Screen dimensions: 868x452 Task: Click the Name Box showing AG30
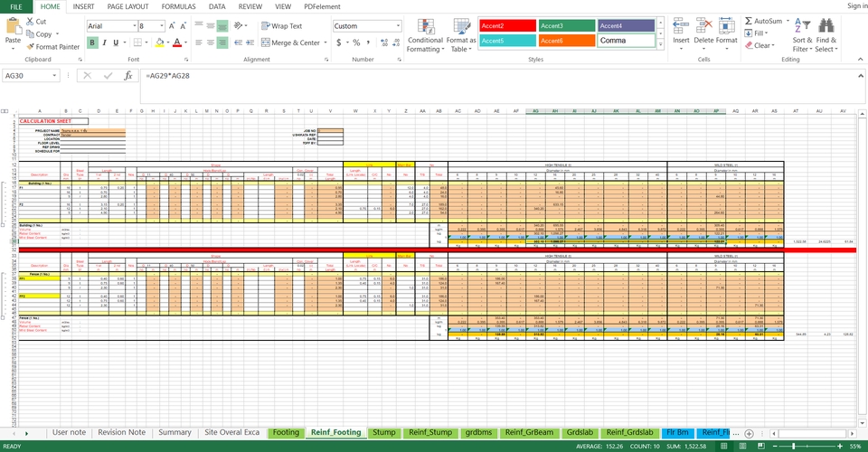(30, 76)
